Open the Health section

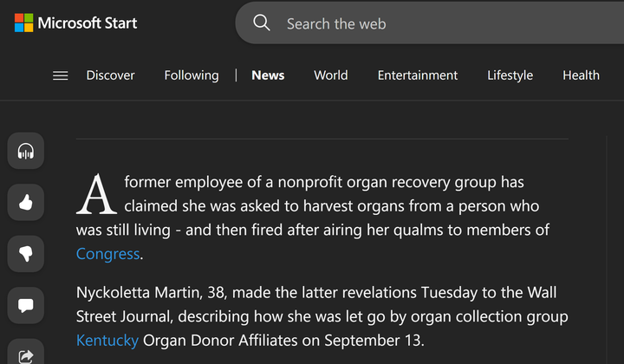coord(581,75)
